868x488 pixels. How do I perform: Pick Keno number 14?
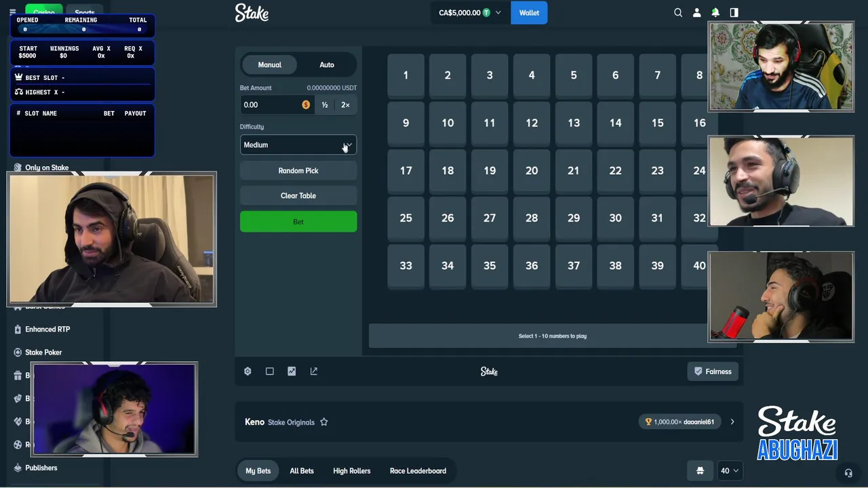(x=615, y=123)
